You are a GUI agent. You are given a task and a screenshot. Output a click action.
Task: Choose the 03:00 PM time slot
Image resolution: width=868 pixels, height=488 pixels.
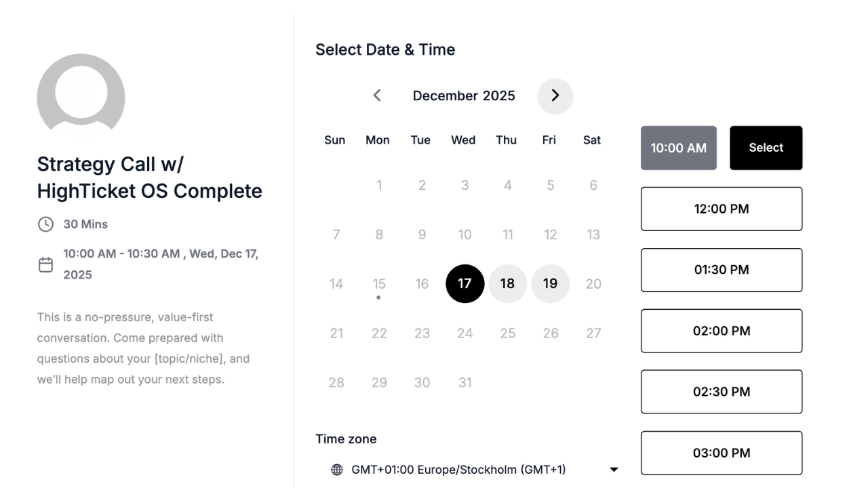click(721, 453)
